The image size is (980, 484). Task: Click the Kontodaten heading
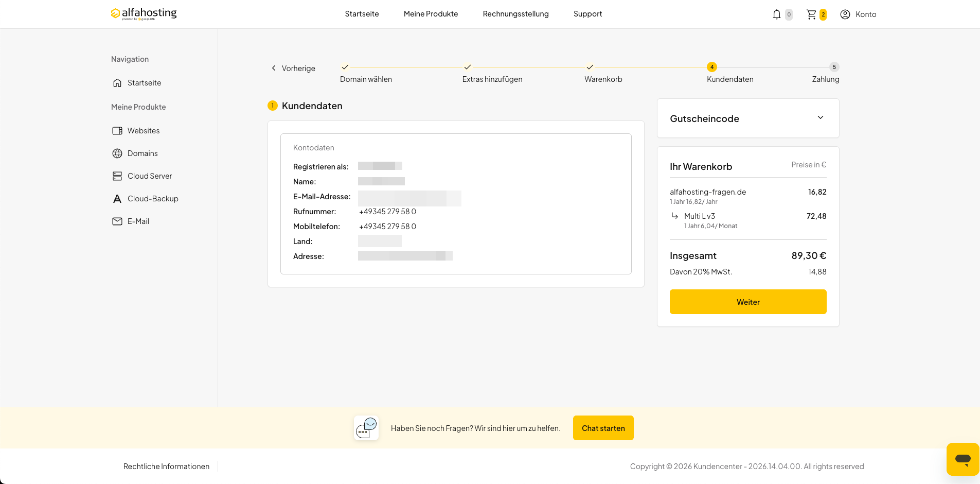(x=314, y=148)
